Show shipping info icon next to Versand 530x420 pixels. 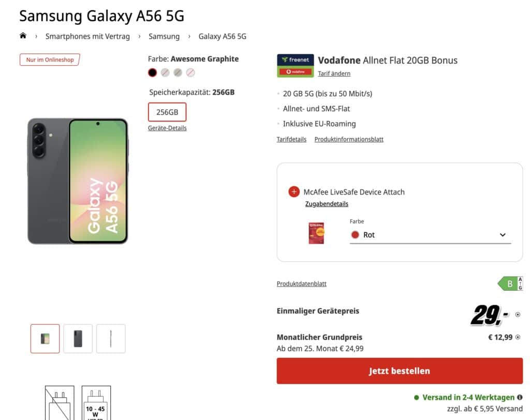[520, 397]
